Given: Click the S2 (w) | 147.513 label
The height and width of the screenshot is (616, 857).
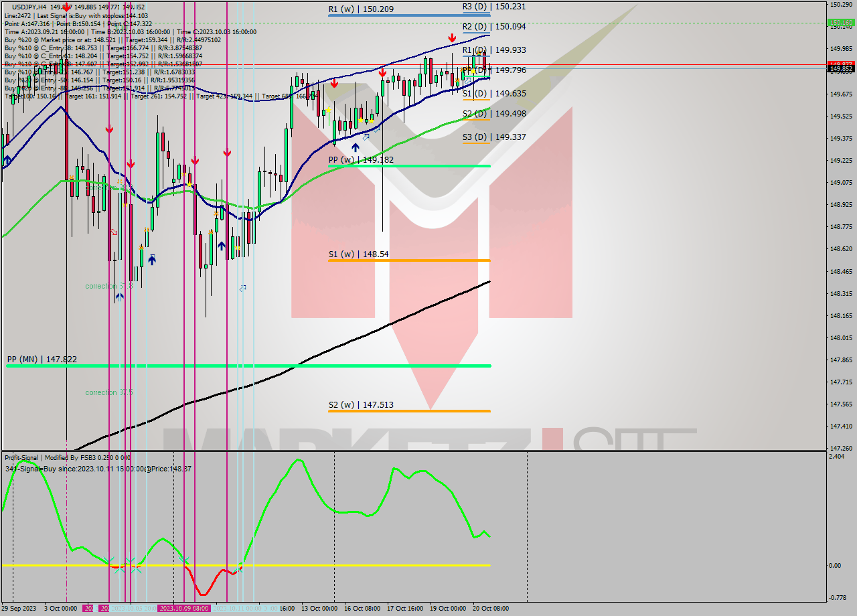Looking at the screenshot, I should tap(361, 405).
